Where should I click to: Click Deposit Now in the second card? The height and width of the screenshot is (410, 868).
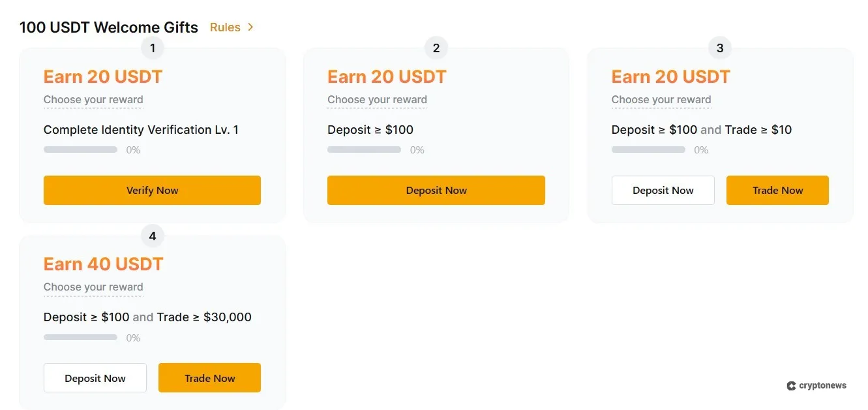point(436,190)
